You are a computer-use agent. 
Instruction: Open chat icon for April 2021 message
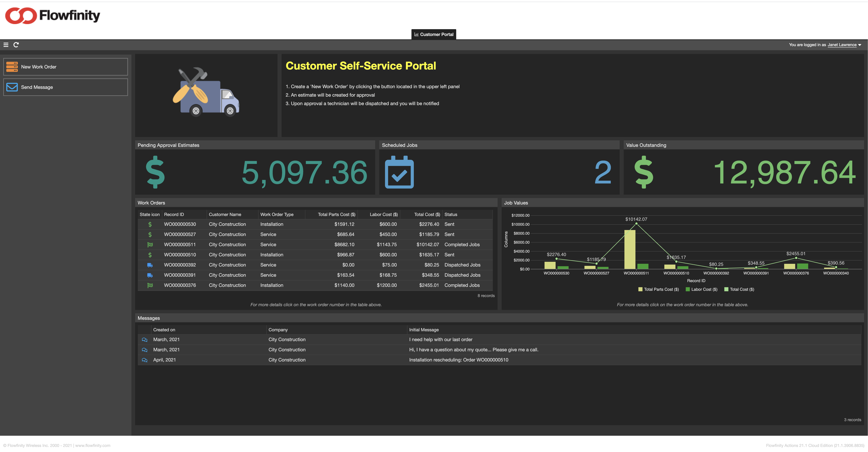[145, 360]
